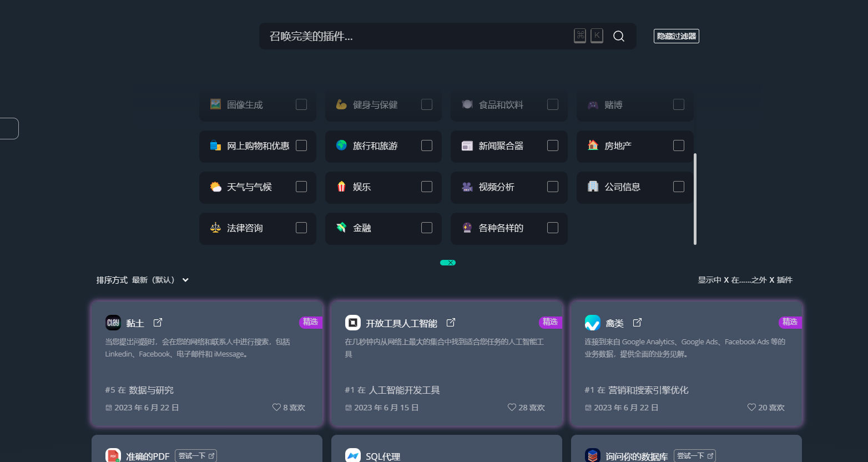Click the K key shortcut icon
Image resolution: width=868 pixels, height=462 pixels.
click(x=597, y=36)
